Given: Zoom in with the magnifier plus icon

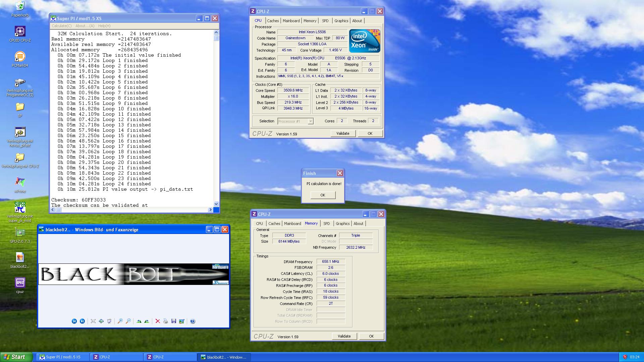Looking at the screenshot, I should pos(120,321).
